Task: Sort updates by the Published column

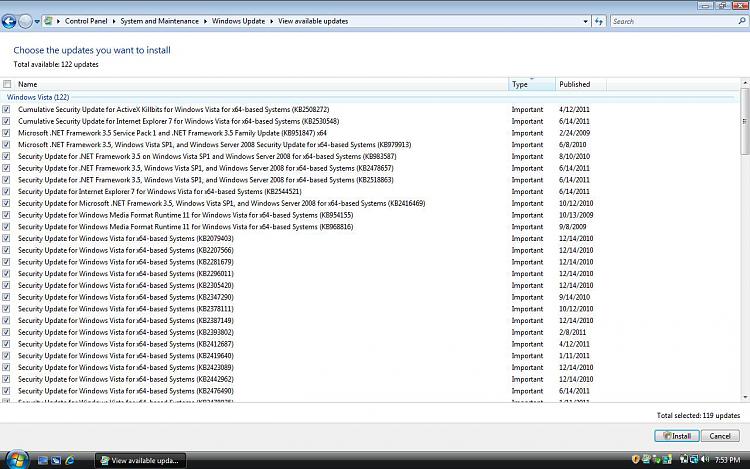Action: point(581,84)
